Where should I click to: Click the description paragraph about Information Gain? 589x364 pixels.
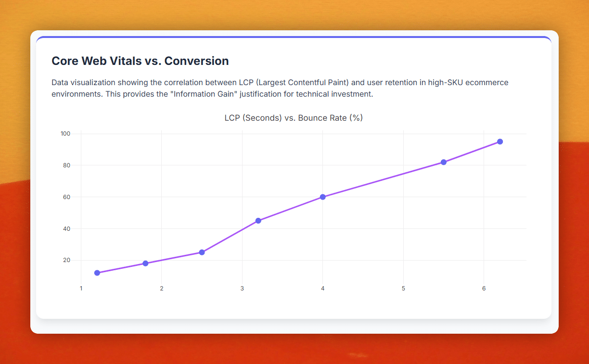280,88
